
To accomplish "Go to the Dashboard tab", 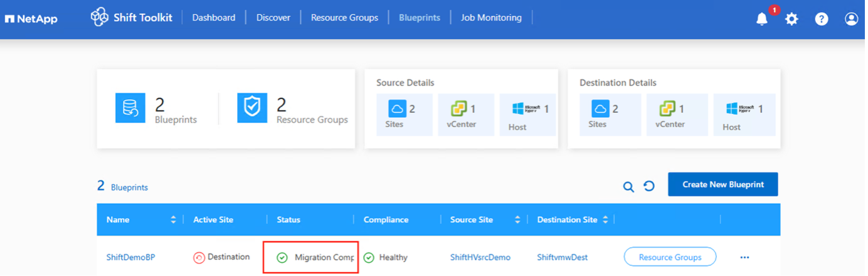I will (x=214, y=18).
